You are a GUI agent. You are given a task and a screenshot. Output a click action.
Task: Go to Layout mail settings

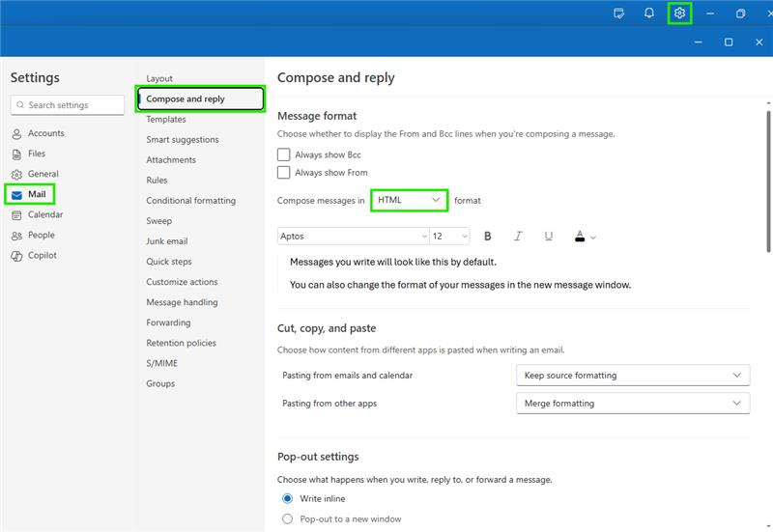[159, 78]
